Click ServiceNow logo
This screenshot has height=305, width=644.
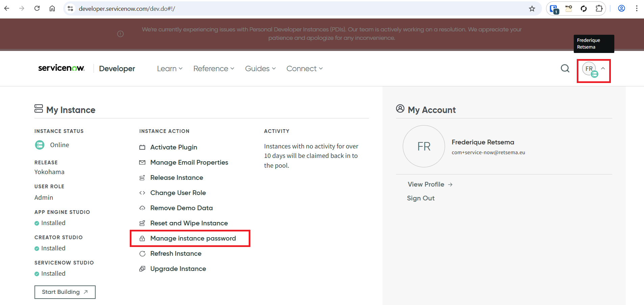pos(61,68)
